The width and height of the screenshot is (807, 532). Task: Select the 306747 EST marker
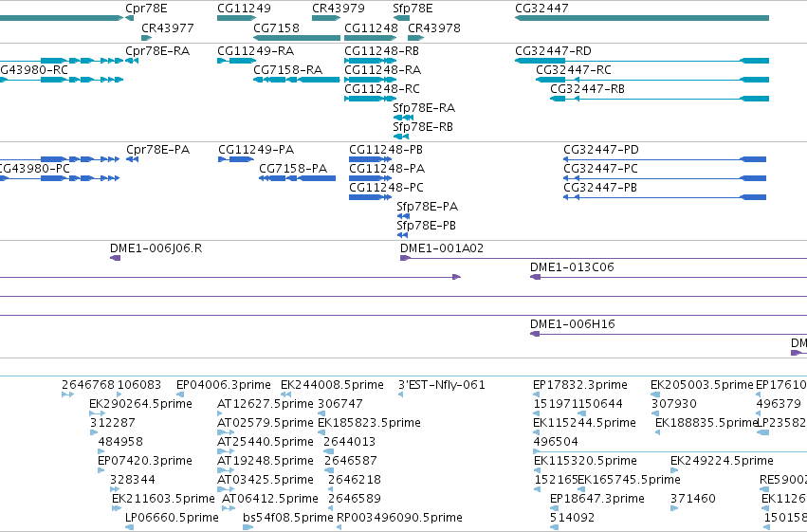321,413
